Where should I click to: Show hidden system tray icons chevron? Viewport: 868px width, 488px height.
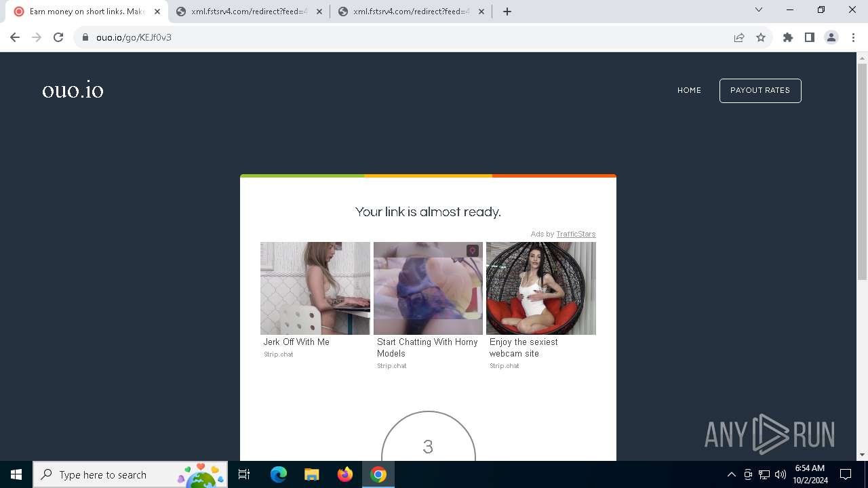(x=731, y=474)
